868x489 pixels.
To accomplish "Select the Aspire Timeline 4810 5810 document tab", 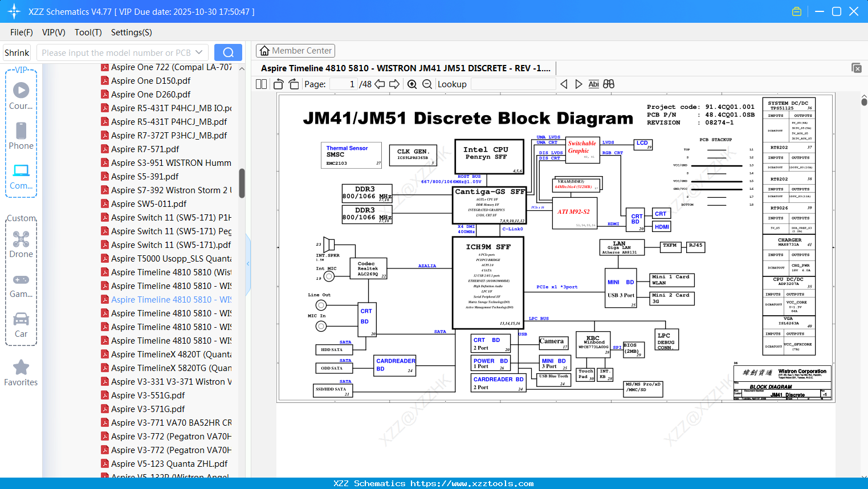I will 406,68.
